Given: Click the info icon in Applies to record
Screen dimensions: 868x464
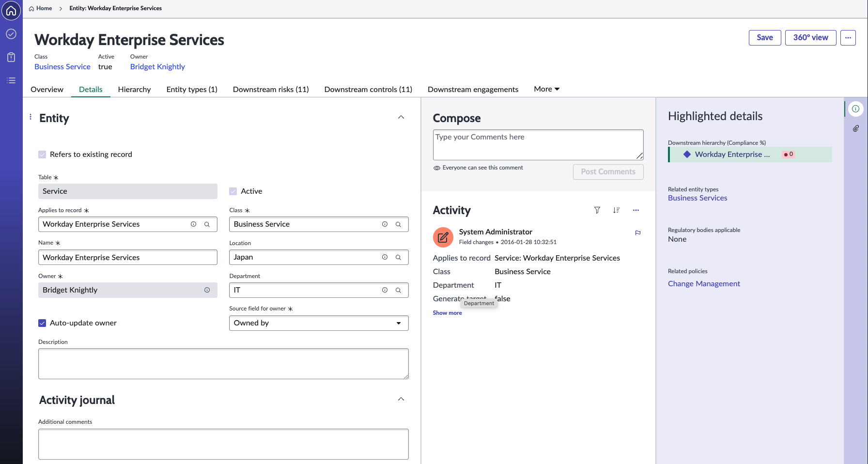Looking at the screenshot, I should point(194,224).
